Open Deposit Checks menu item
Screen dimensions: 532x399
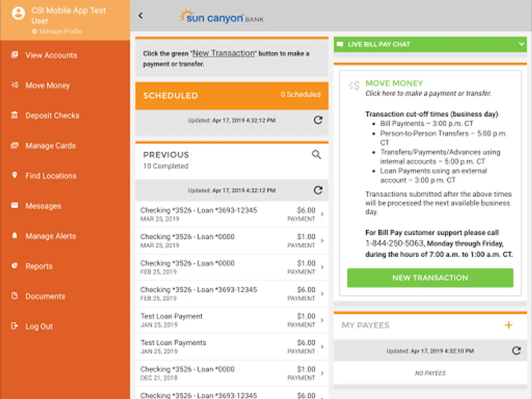point(52,116)
